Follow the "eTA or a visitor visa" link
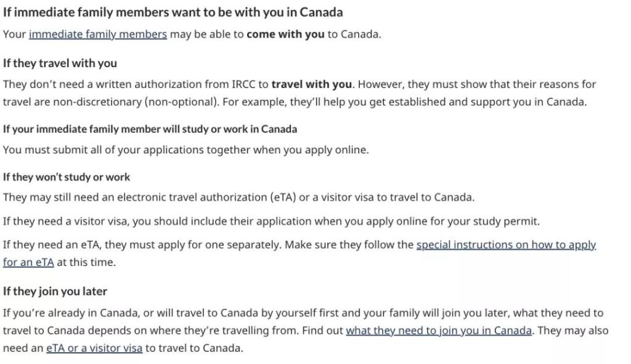 94,348
